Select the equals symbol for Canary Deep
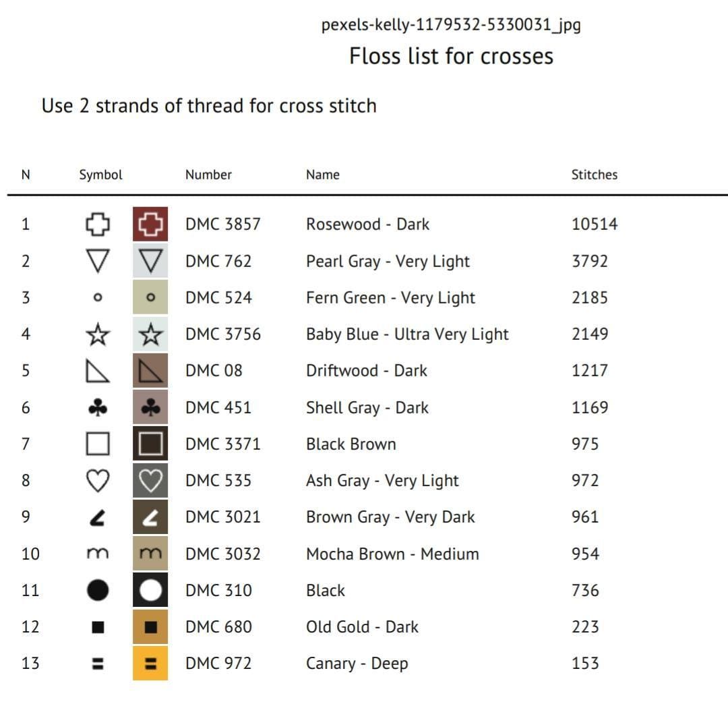Viewport: 728px width, 706px height. click(98, 664)
